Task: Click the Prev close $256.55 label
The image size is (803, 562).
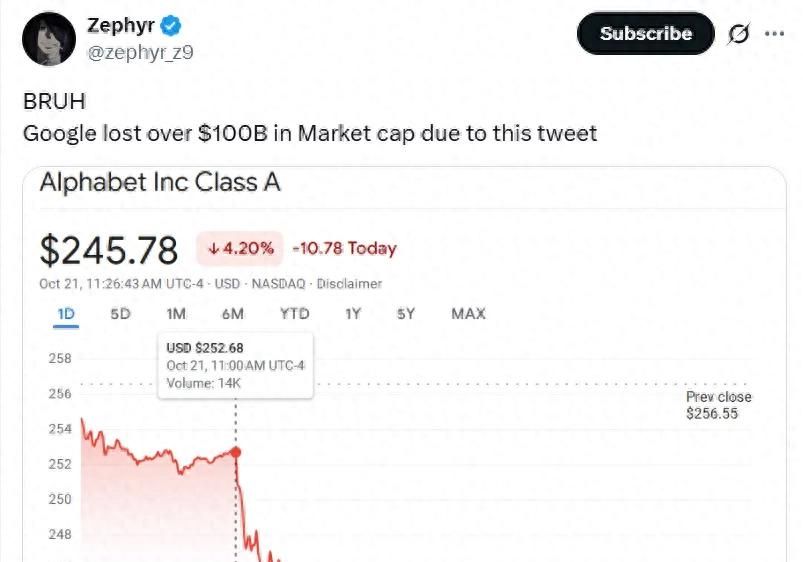Action: pos(718,405)
